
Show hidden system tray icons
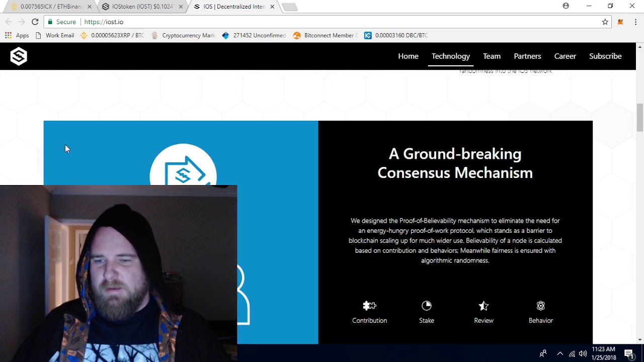[x=560, y=353]
